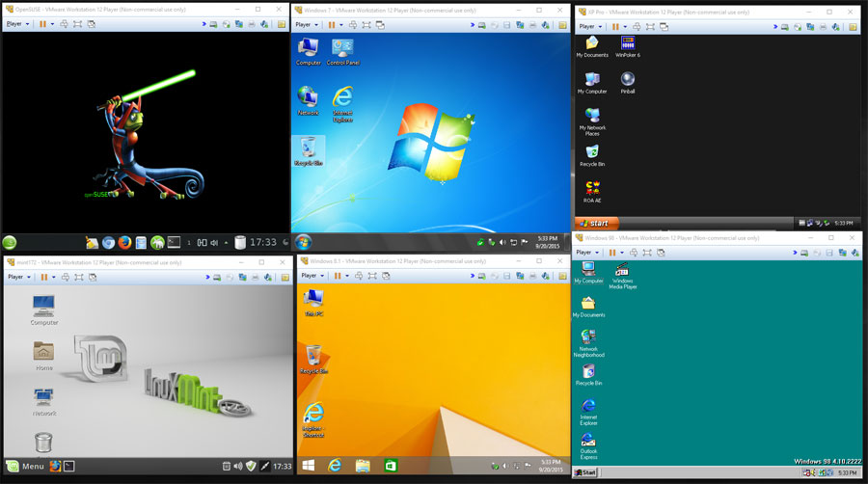Select Recycle Bin on Windows 8.1 desktop

[313, 359]
